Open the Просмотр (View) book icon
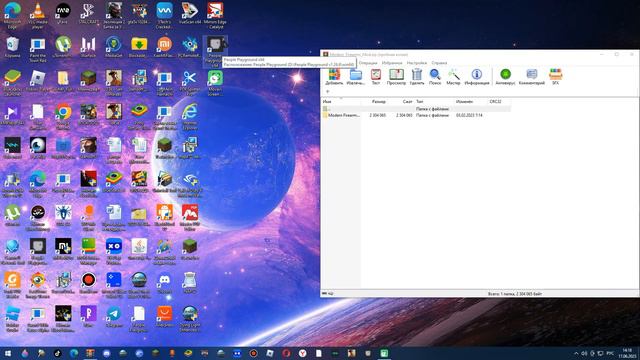The image size is (640, 360). click(396, 76)
